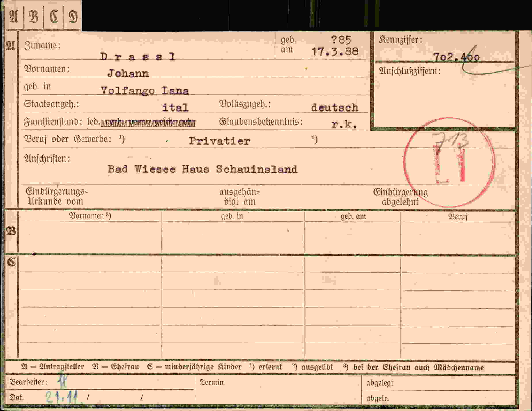Click the 'Termin' label

(211, 382)
